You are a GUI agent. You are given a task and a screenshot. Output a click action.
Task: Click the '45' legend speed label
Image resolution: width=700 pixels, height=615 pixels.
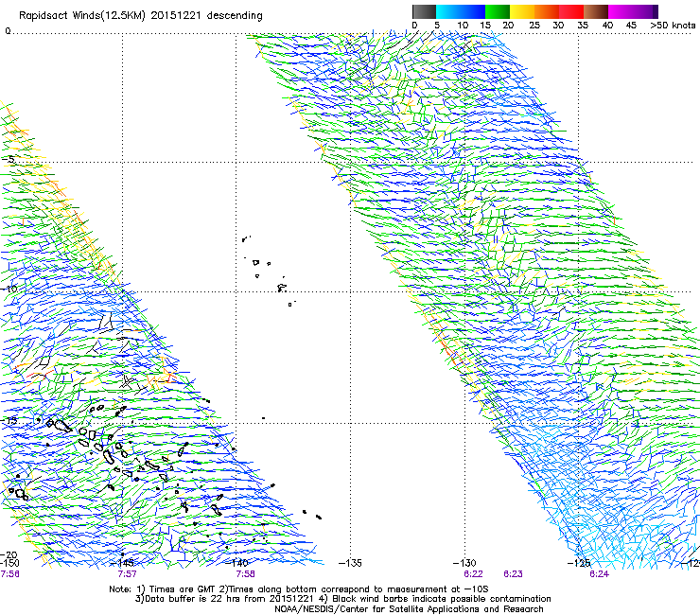coord(631,26)
